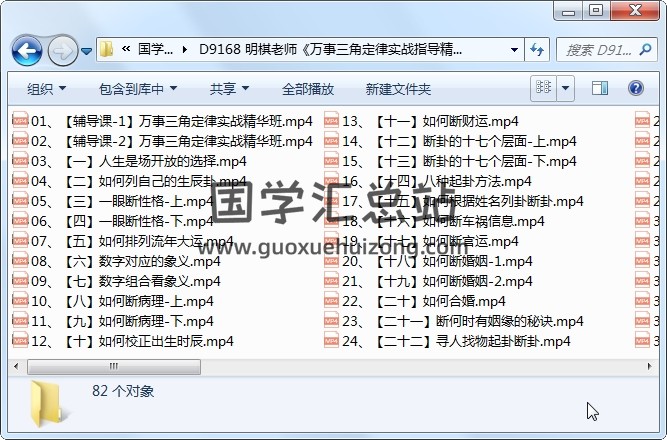Select MP4 icon of 09 数字组合看象义
The height and width of the screenshot is (440, 667).
tap(20, 281)
